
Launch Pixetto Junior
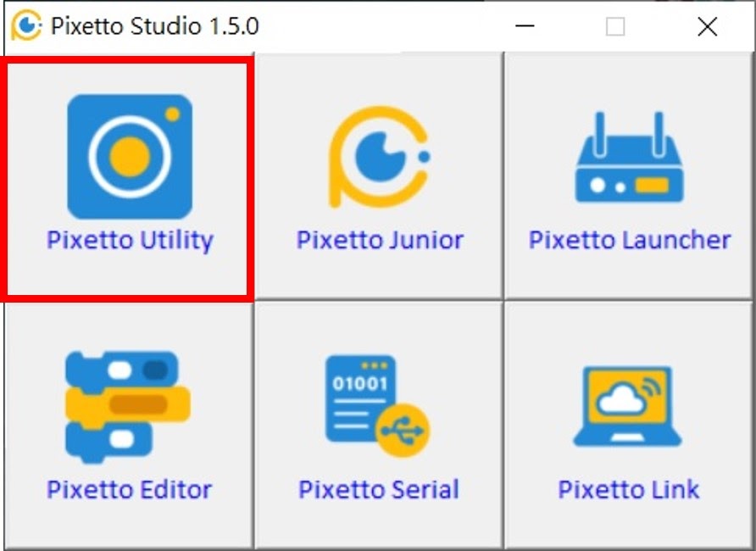(379, 176)
